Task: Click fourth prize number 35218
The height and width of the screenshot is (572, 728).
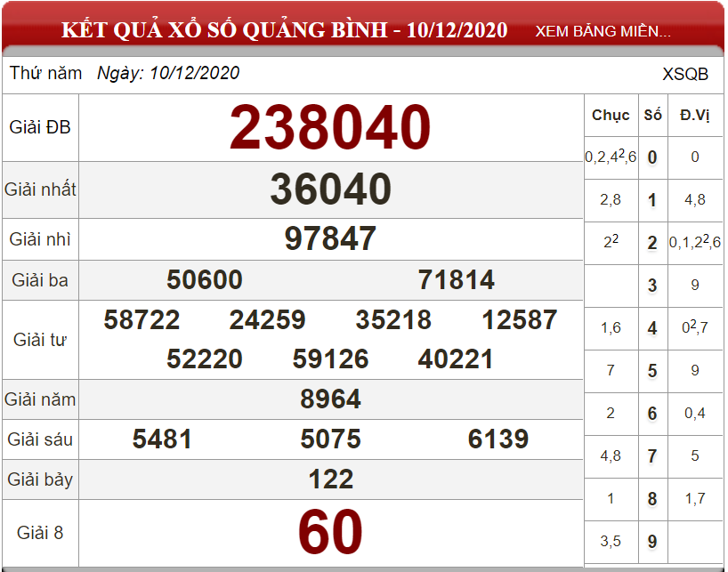Action: [393, 319]
